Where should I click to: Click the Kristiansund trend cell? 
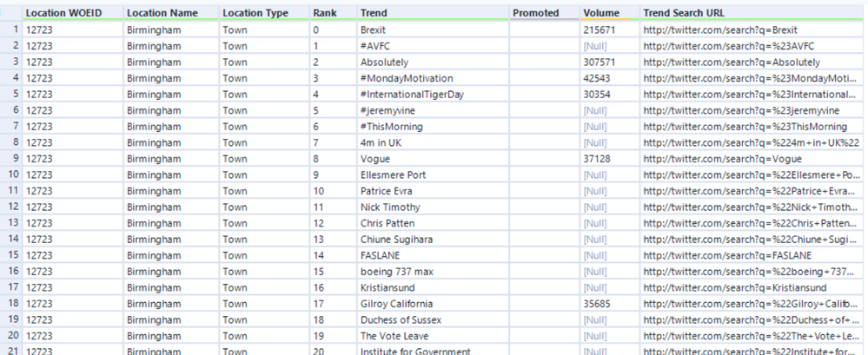(433, 287)
